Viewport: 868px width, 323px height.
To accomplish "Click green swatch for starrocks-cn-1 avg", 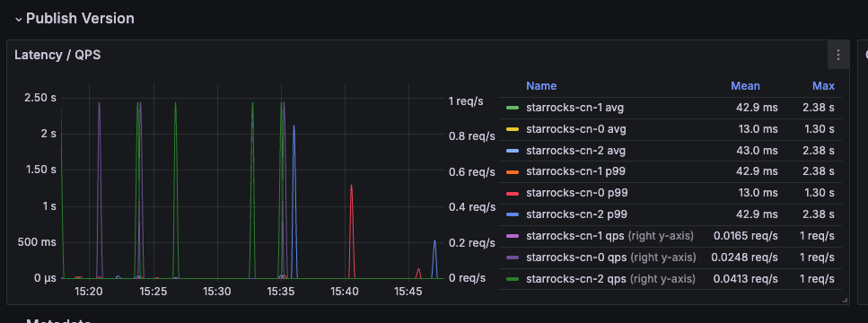I will (513, 108).
